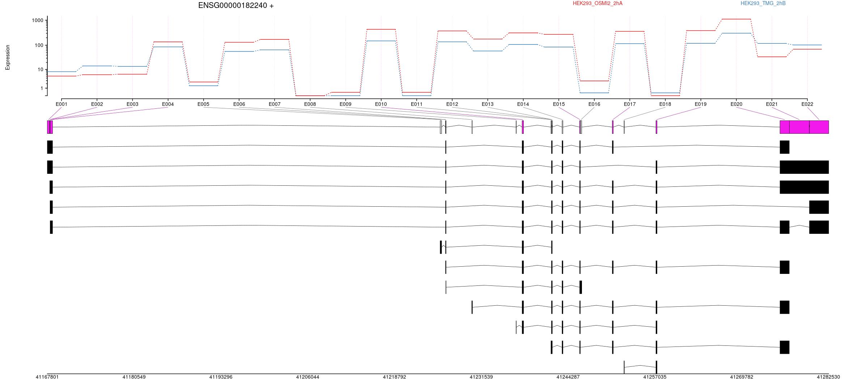
Task: Click genomic coordinate 41167801
Action: click(47, 377)
